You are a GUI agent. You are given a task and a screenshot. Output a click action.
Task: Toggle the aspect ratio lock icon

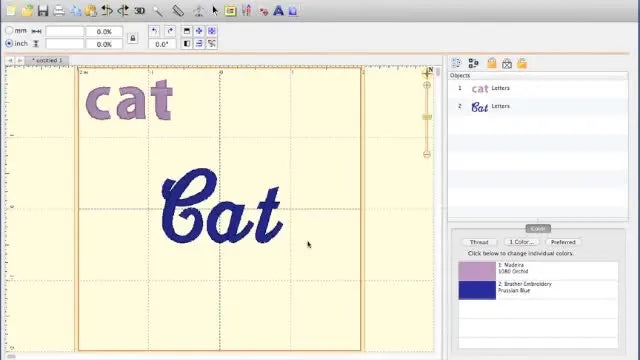(x=133, y=38)
